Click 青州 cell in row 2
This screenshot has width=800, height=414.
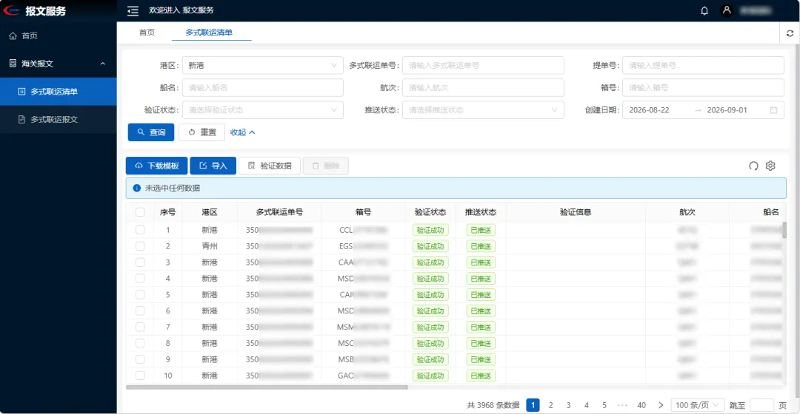pos(210,246)
